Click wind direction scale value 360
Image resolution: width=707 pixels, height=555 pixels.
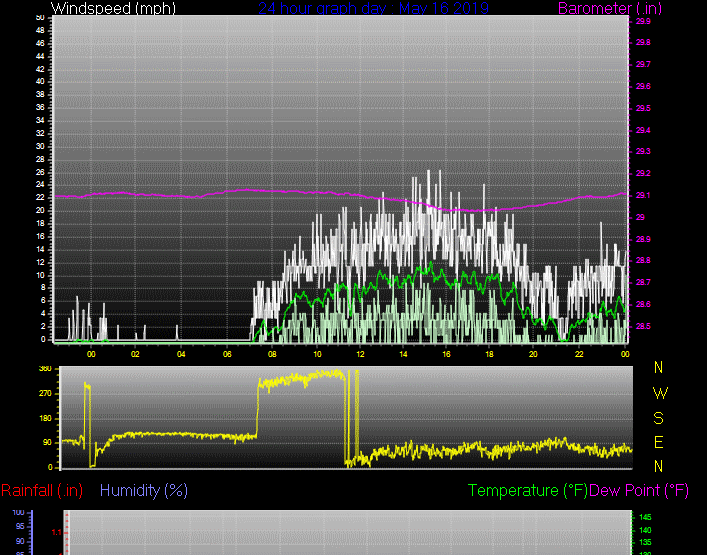pyautogui.click(x=46, y=369)
